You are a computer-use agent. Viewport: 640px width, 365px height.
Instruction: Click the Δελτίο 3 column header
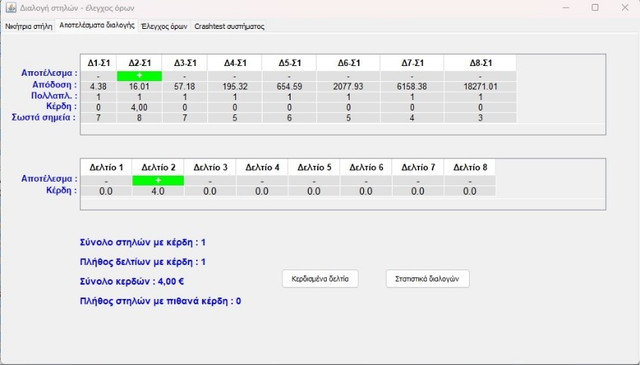(x=210, y=167)
